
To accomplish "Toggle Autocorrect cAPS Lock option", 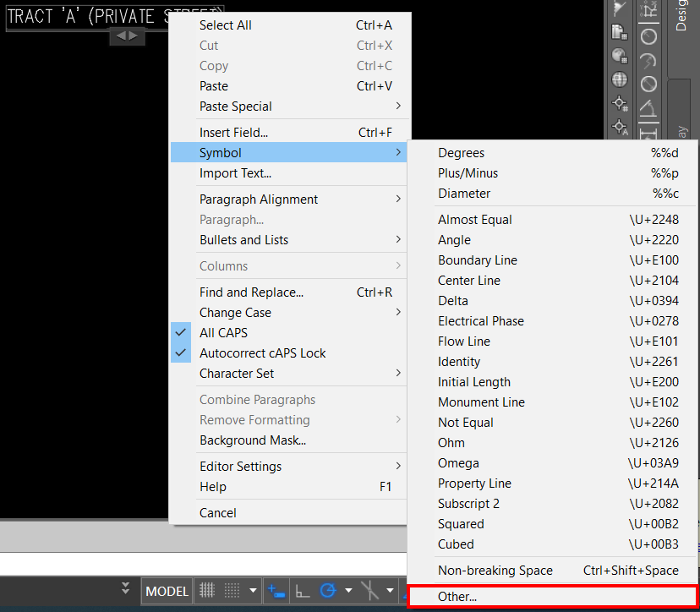I will tap(288, 353).
